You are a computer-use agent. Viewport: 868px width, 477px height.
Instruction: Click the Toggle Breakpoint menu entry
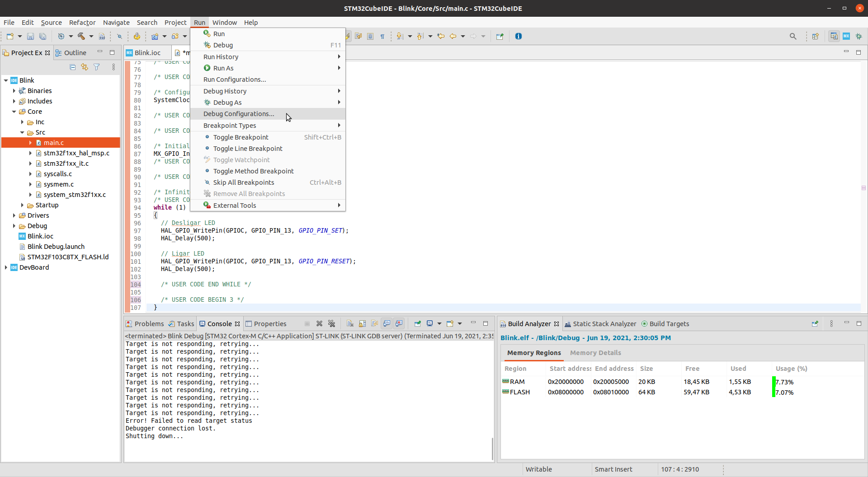coord(268,137)
